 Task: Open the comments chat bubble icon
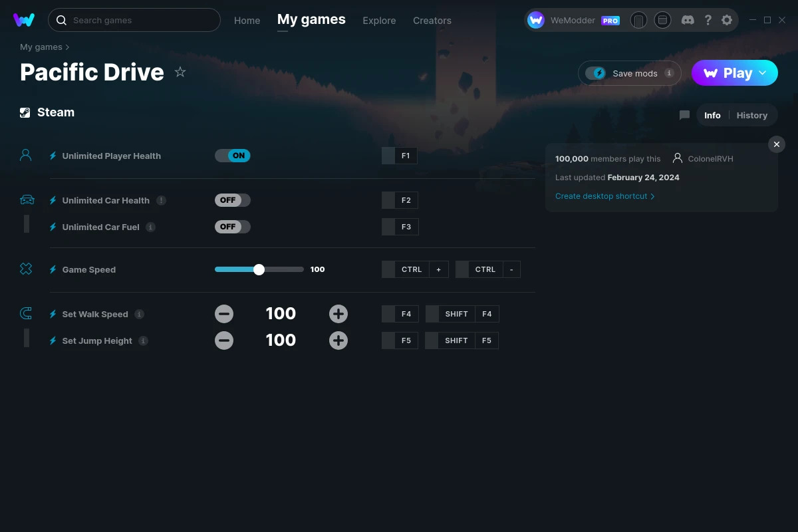684,115
